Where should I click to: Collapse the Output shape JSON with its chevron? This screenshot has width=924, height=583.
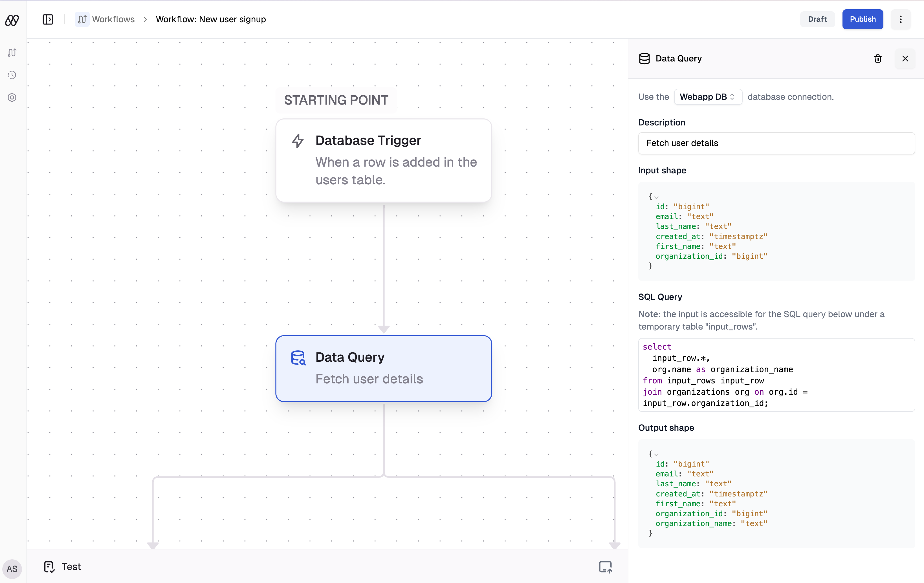click(x=657, y=454)
